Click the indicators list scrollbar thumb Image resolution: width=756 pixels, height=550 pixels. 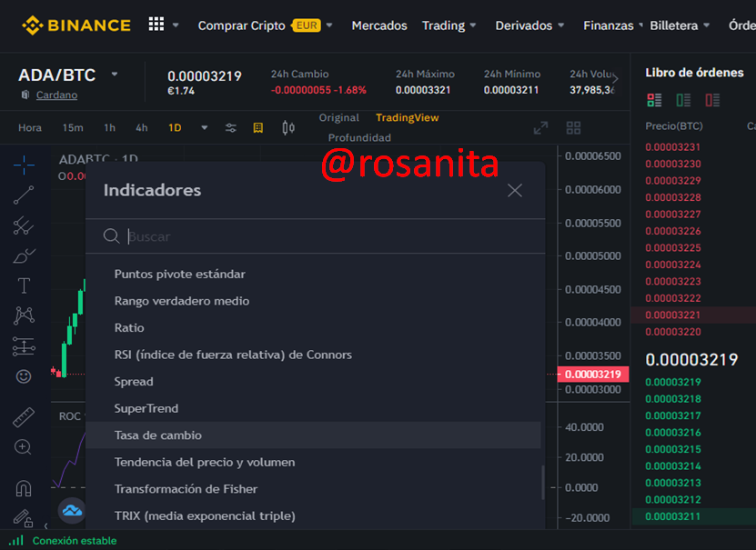(x=543, y=483)
